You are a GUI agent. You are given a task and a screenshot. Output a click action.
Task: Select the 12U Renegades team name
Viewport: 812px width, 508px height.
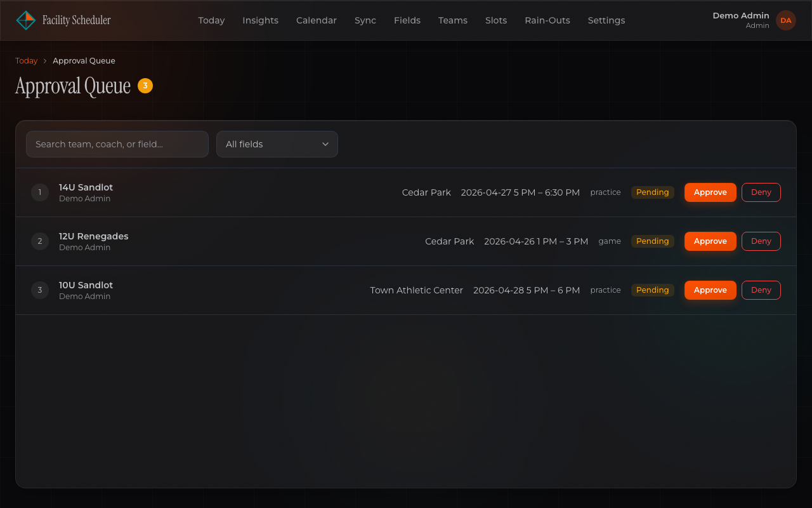click(94, 236)
